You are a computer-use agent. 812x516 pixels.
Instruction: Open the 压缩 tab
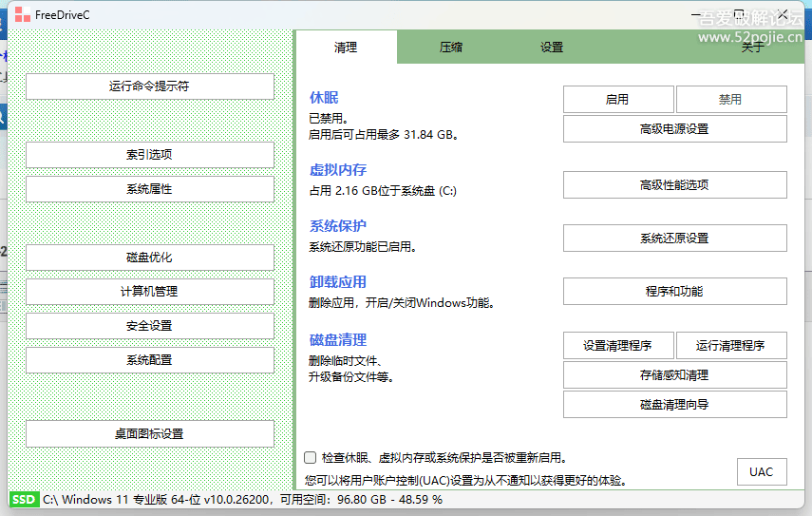click(x=450, y=48)
